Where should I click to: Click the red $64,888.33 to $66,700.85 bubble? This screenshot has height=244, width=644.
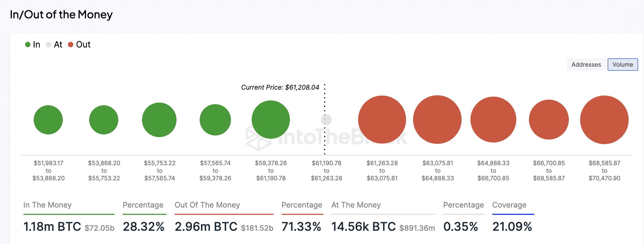pyautogui.click(x=493, y=120)
